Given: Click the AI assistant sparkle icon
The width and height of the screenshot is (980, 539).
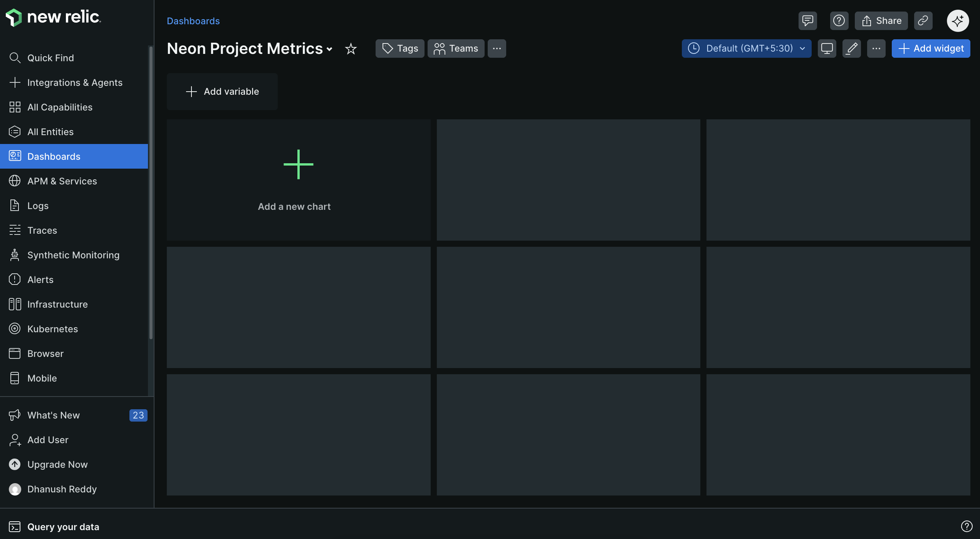Looking at the screenshot, I should 958,20.
